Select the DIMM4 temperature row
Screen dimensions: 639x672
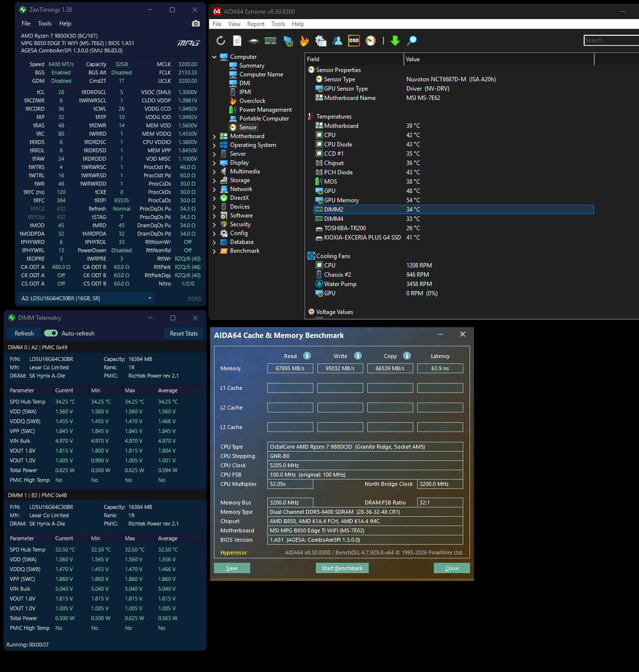pyautogui.click(x=453, y=219)
